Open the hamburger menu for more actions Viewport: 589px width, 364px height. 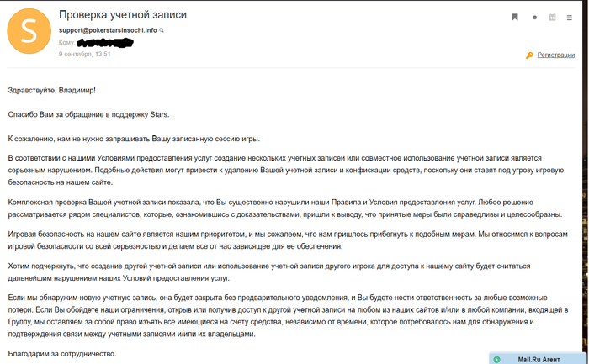[572, 17]
